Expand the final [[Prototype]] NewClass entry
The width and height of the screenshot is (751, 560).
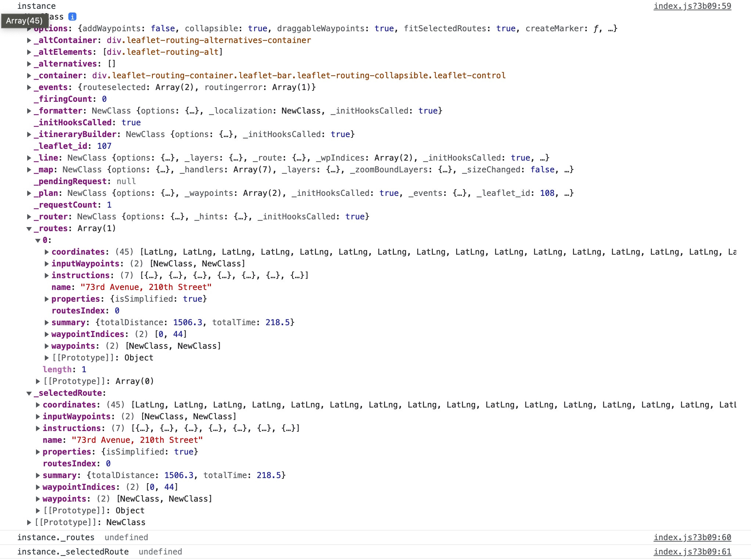pos(29,522)
